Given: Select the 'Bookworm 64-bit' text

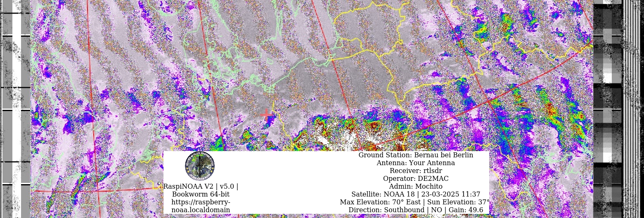Looking at the screenshot, I should [201, 194].
